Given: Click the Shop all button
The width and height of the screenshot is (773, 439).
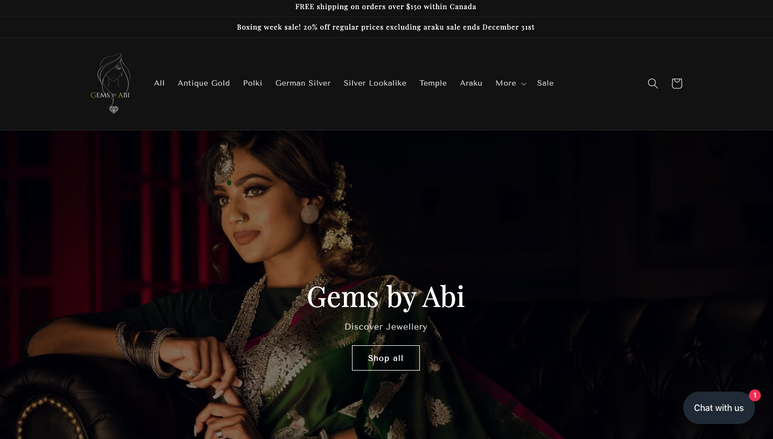Looking at the screenshot, I should click(386, 358).
